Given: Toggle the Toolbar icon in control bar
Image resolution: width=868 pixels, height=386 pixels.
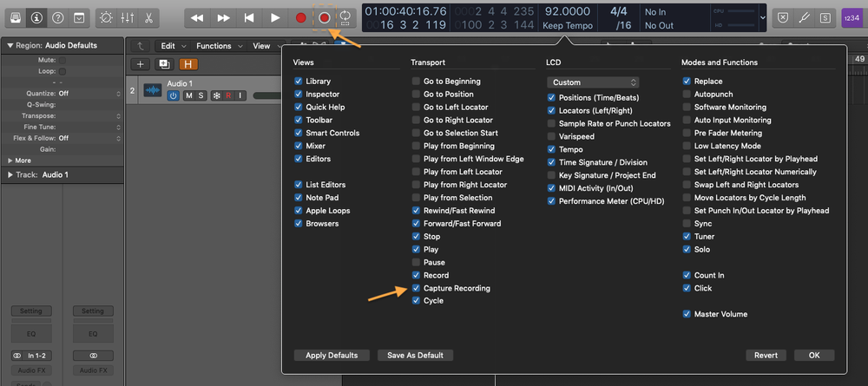Looking at the screenshot, I should 79,17.
